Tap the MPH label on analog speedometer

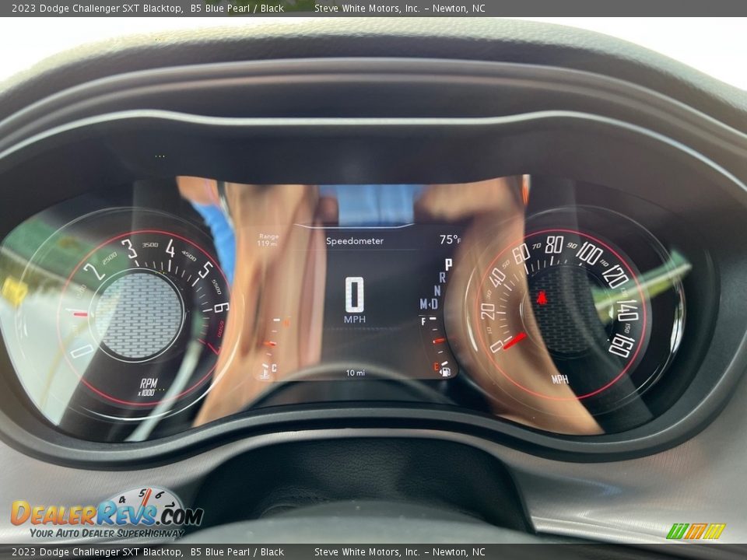pyautogui.click(x=560, y=379)
